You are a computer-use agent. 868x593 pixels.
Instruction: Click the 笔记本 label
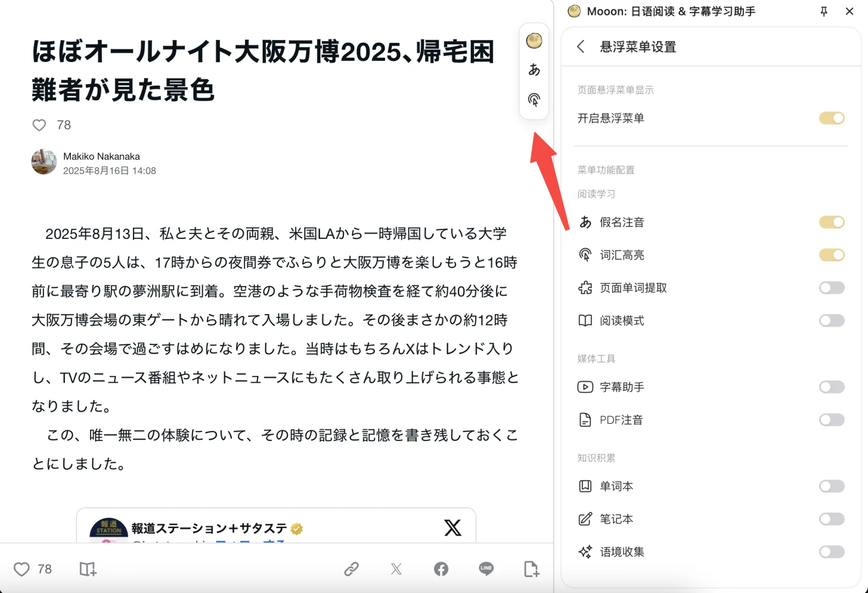616,519
